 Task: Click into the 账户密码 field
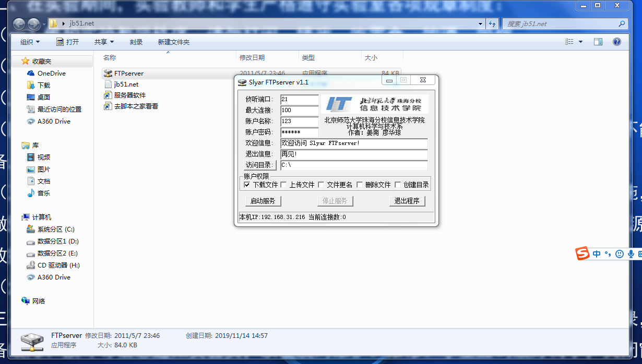(x=300, y=132)
